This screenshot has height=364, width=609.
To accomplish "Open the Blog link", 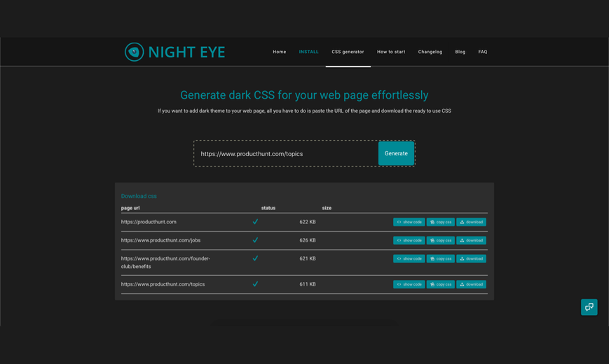I will point(460,52).
